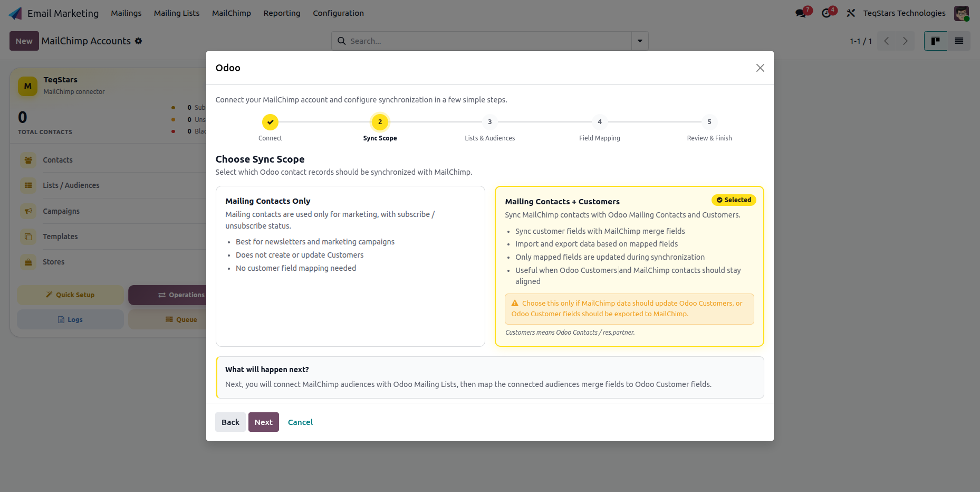Expand the search options dropdown arrow

[640, 41]
